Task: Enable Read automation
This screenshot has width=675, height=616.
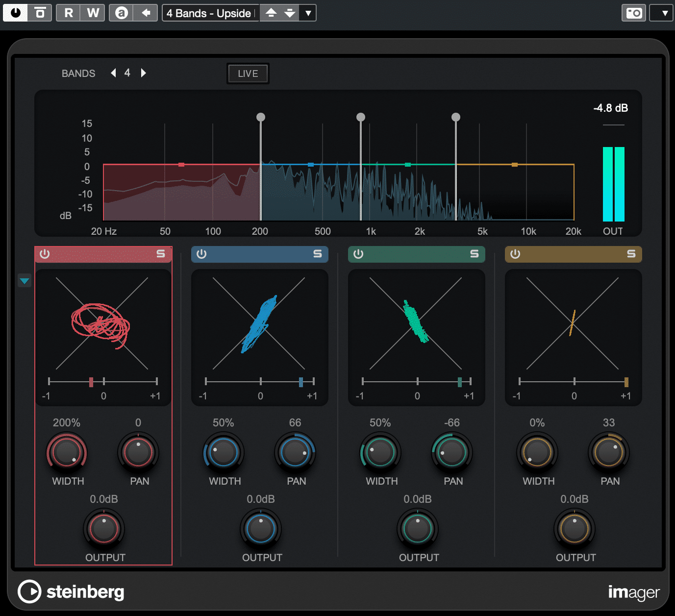Action: click(x=69, y=13)
